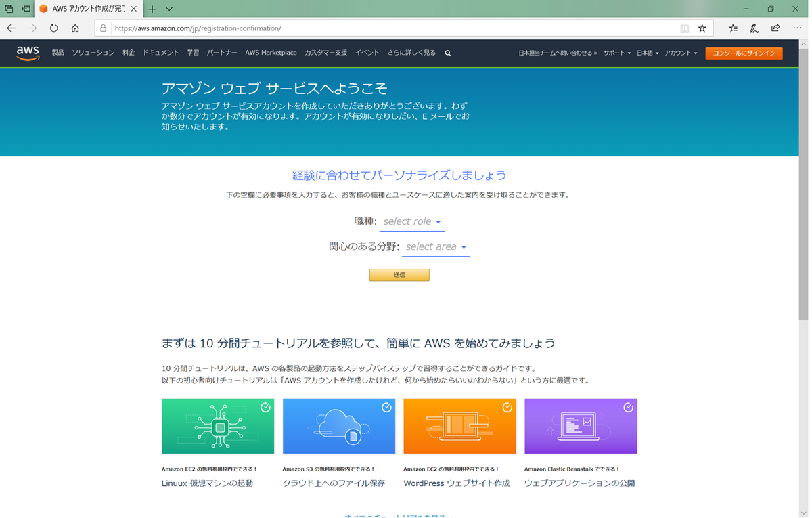Open the Favorites hub icon
This screenshot has height=518, width=812.
[734, 28]
